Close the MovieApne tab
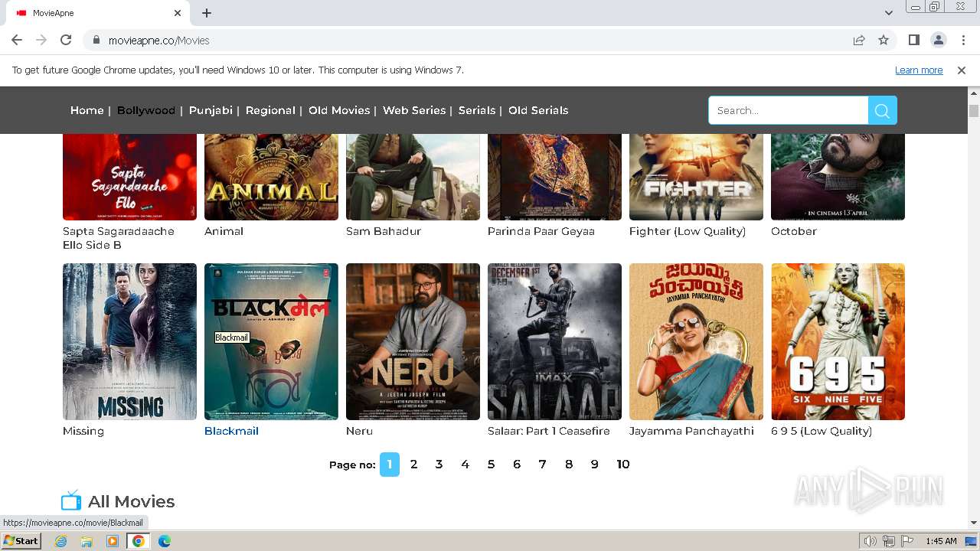The height and width of the screenshot is (551, 980). 178,13
